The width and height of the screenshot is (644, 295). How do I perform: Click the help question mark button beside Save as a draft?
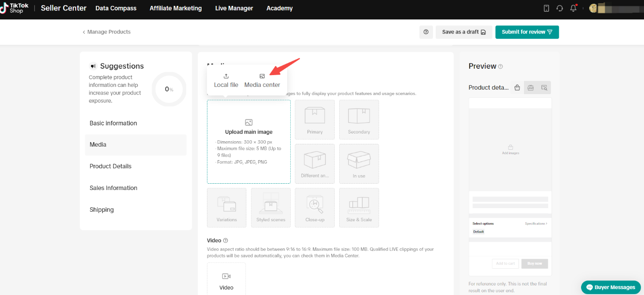426,32
